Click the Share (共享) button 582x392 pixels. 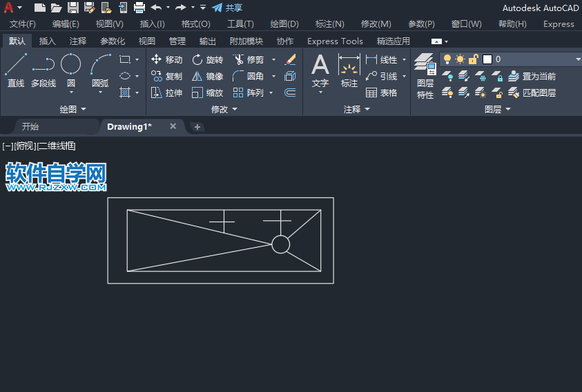point(227,8)
